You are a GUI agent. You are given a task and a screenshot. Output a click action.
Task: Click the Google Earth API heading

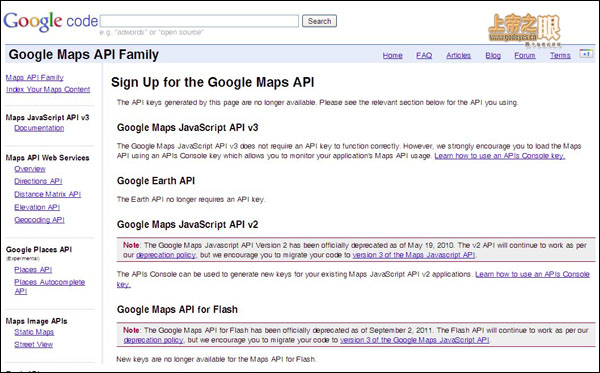[x=156, y=181]
